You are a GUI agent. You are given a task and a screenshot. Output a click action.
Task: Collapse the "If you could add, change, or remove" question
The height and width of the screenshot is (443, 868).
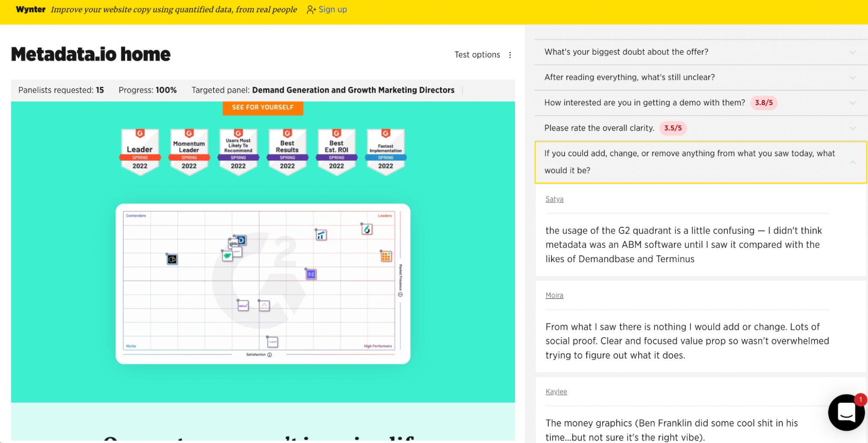[700, 162]
